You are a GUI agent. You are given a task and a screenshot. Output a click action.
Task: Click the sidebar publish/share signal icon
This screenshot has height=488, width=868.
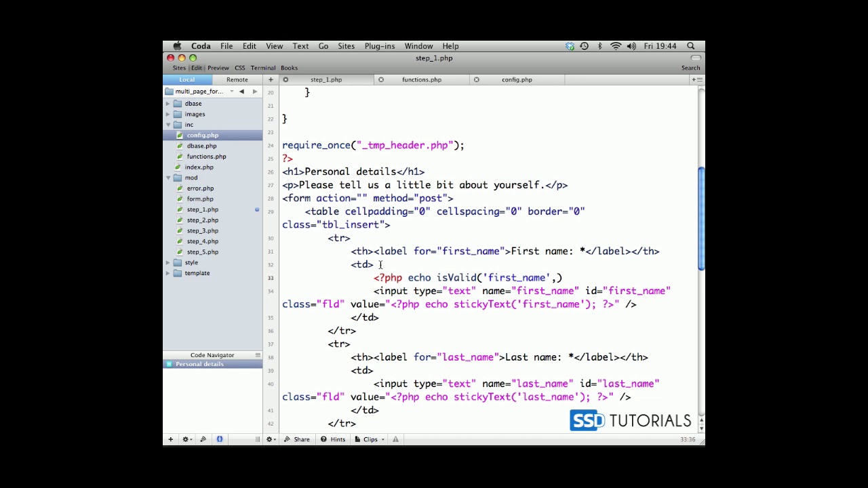coord(203,439)
